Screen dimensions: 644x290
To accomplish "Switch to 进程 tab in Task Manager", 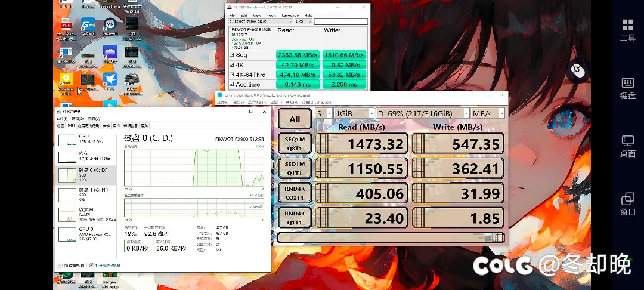I will 60,126.
